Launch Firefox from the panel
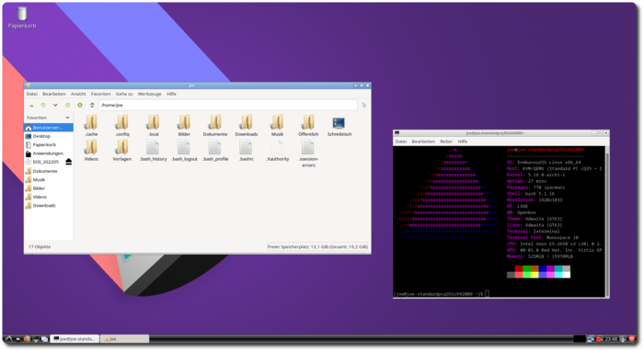This screenshot has height=351, width=644. pyautogui.click(x=27, y=339)
